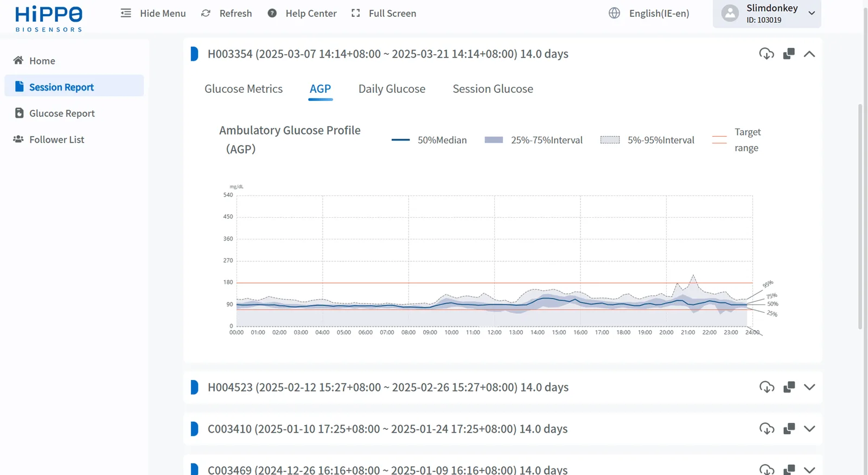Screen dimensions: 868x475
Task: Open the Help Center link
Action: pos(311,14)
